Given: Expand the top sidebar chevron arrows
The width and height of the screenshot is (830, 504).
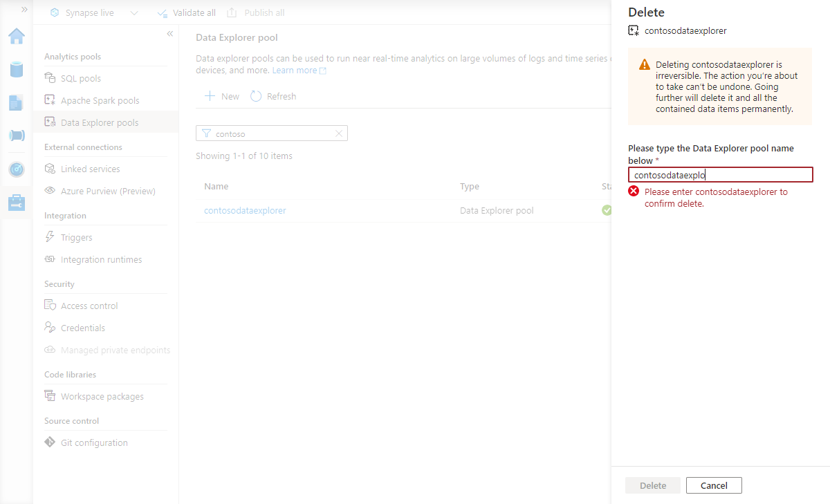Looking at the screenshot, I should click(x=25, y=10).
